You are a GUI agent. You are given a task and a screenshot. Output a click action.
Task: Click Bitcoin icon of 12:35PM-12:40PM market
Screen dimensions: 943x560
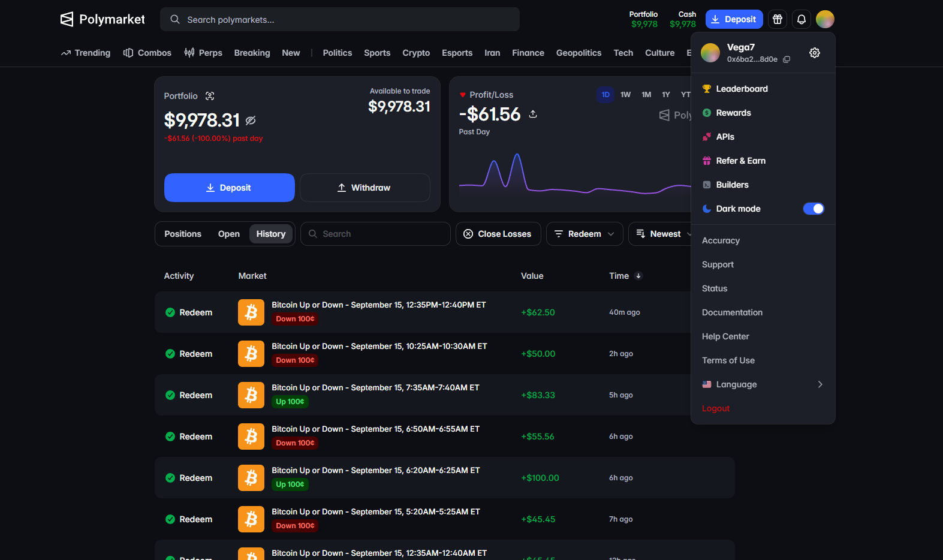[251, 312]
